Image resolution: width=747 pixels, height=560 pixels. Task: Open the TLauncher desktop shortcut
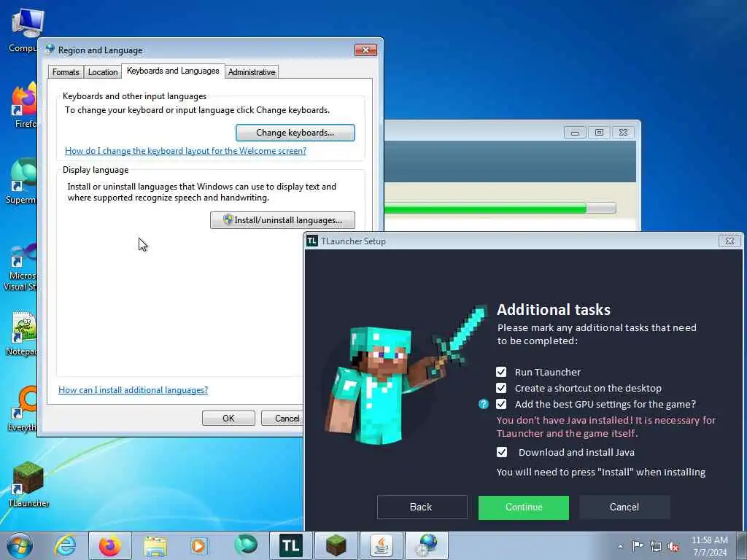tap(28, 484)
